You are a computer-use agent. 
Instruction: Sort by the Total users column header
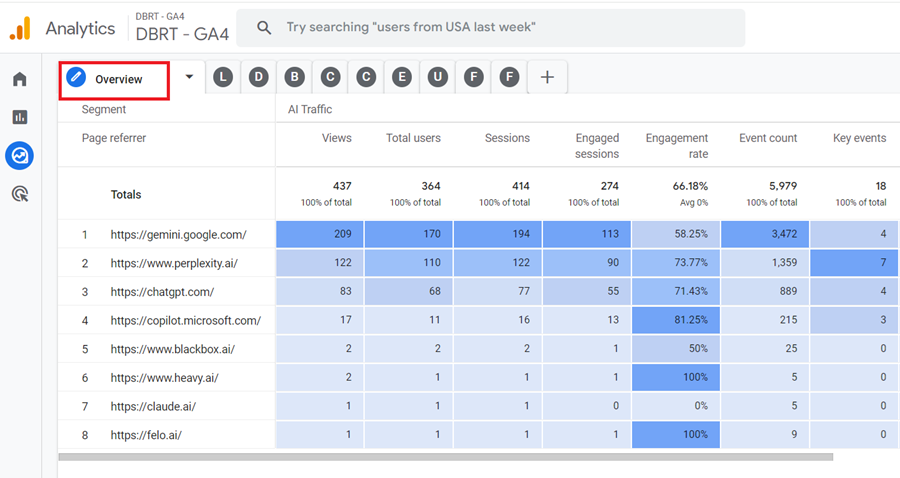(x=413, y=138)
